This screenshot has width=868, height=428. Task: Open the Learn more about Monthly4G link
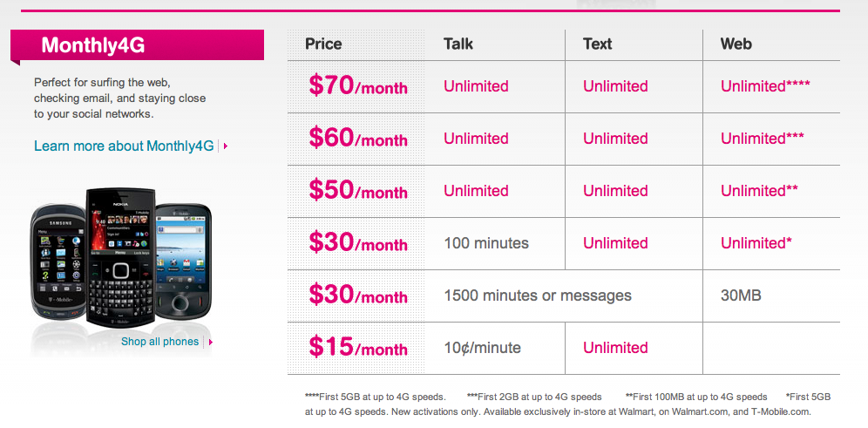pyautogui.click(x=124, y=146)
